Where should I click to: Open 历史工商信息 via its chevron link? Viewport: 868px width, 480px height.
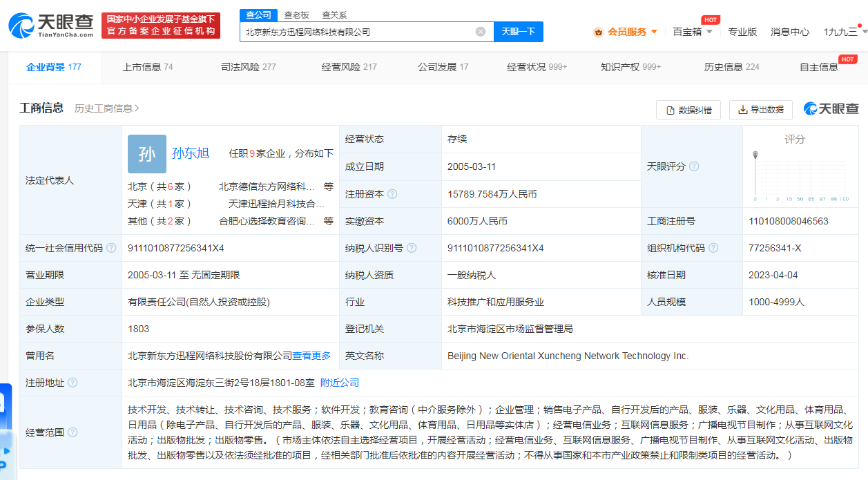(107, 108)
